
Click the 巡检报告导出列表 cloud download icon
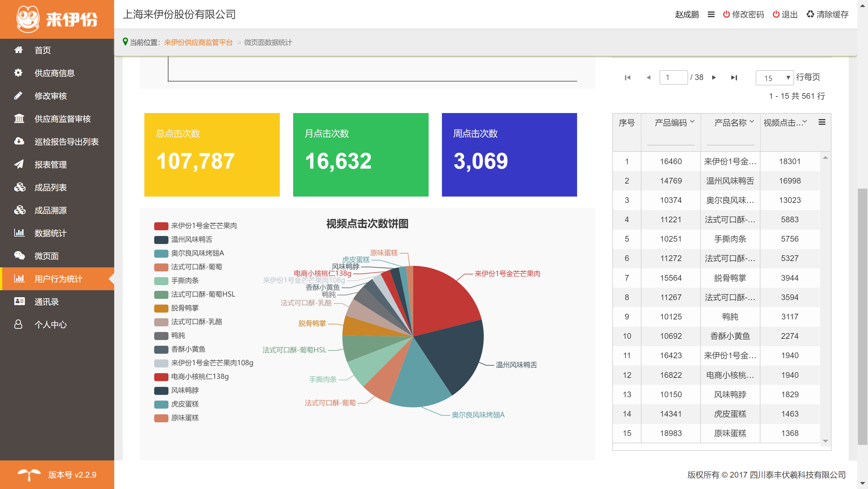click(x=19, y=141)
